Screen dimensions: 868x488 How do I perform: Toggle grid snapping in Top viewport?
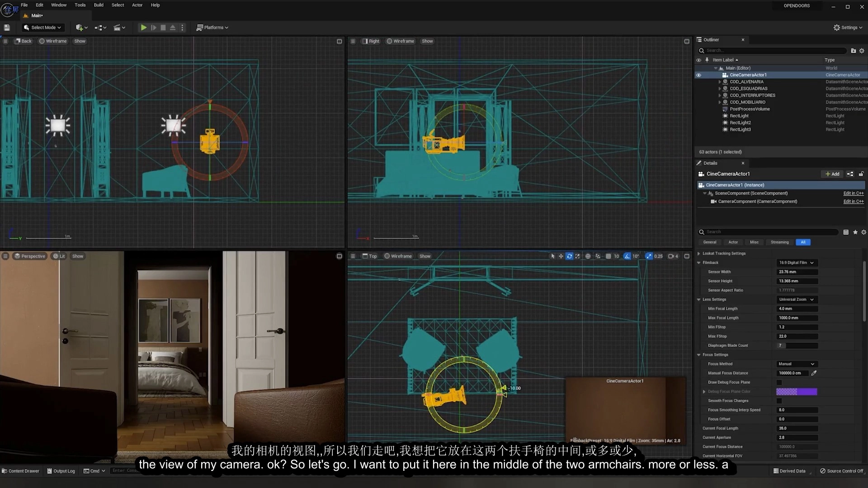[x=609, y=256]
